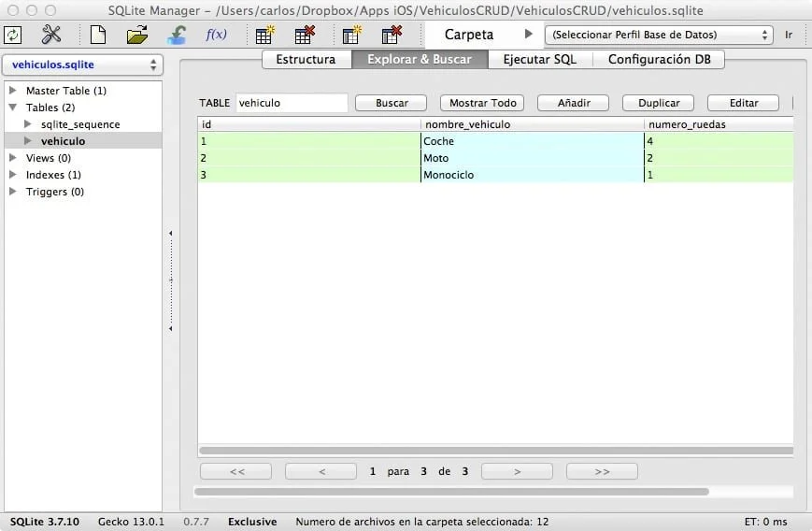This screenshot has height=531, width=812.
Task: Click the Ir button
Action: tap(789, 35)
